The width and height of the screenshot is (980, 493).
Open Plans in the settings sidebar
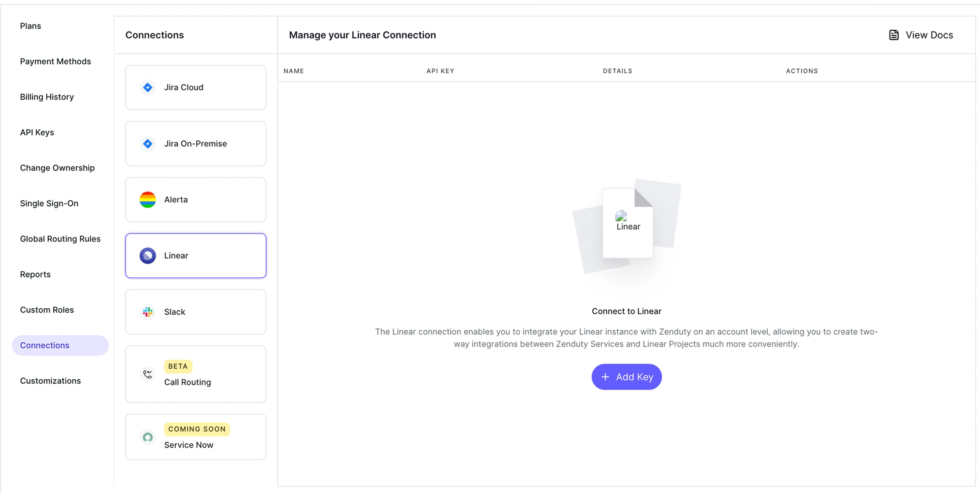coord(30,26)
